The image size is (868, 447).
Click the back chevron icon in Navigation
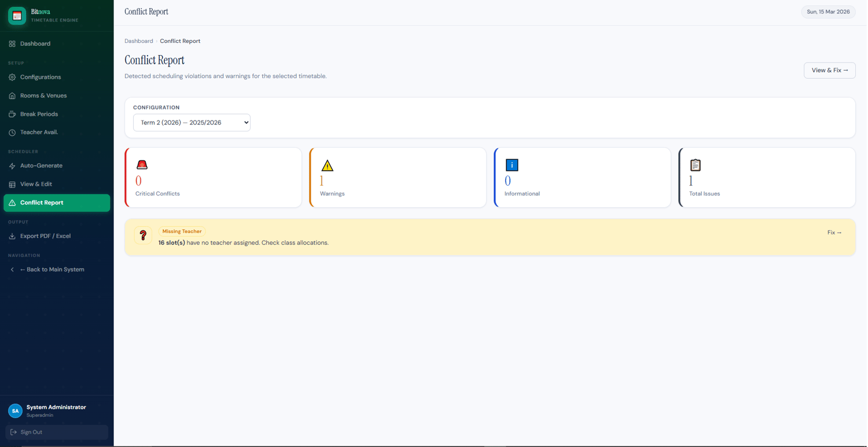[12, 270]
